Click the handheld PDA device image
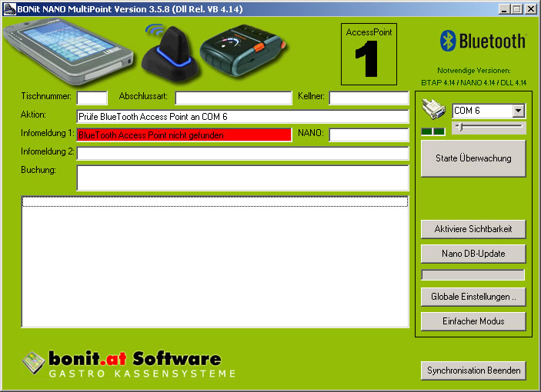541x392 pixels. click(x=68, y=51)
